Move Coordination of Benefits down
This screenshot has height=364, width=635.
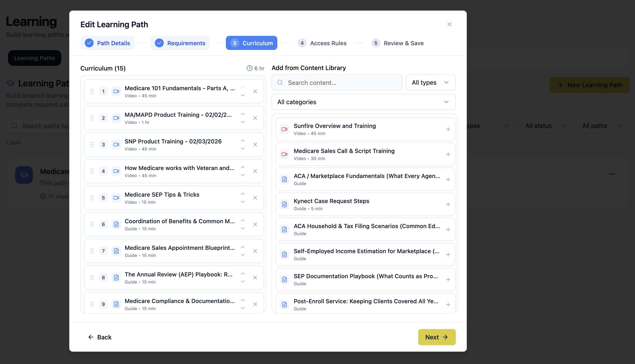click(243, 229)
